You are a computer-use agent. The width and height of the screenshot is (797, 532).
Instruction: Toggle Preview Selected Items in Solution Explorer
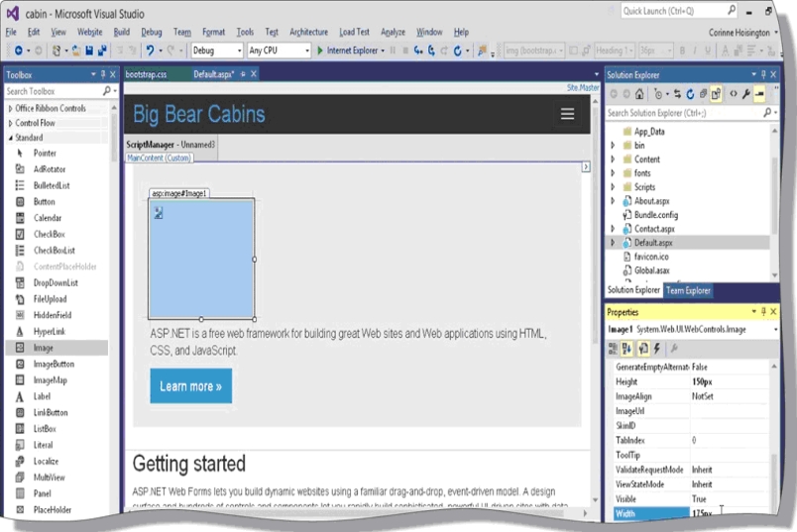tap(759, 94)
